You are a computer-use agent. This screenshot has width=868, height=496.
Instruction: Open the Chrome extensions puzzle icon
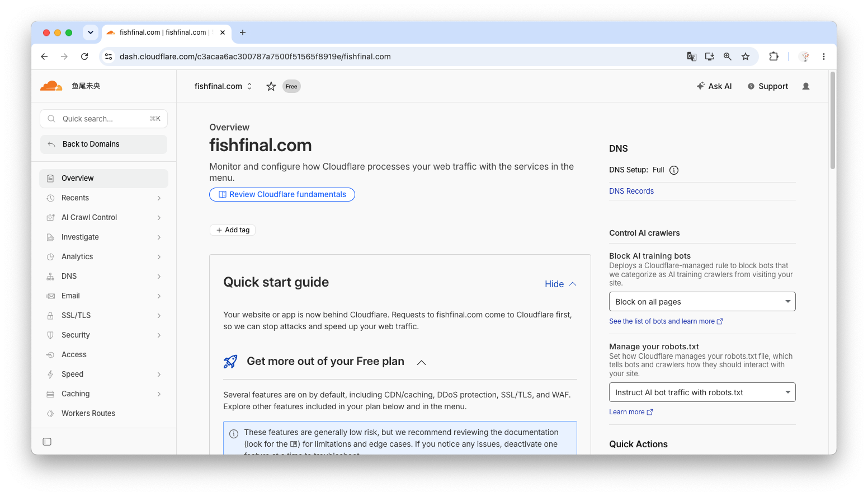coord(773,57)
